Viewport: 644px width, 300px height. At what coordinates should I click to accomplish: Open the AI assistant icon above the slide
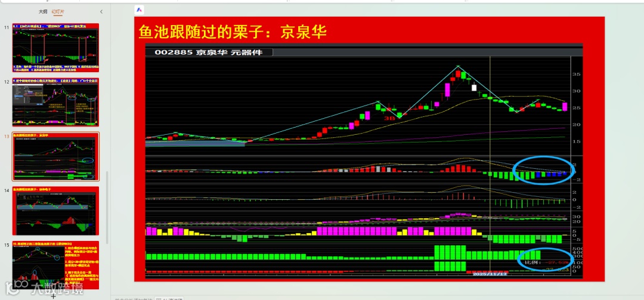coord(139,10)
